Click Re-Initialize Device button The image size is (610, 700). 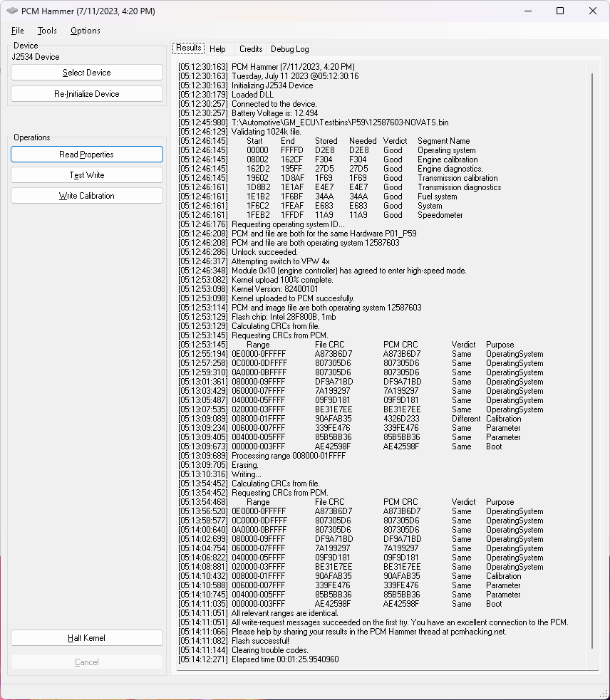(87, 94)
